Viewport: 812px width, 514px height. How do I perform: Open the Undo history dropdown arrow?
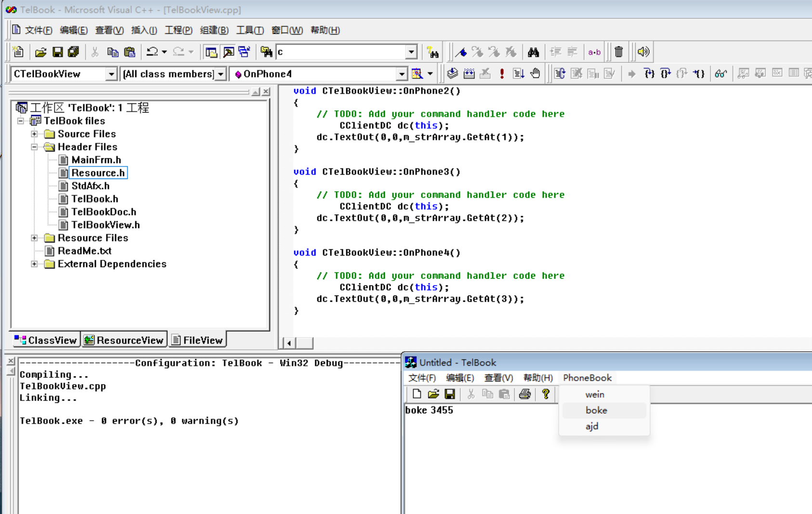click(x=164, y=52)
